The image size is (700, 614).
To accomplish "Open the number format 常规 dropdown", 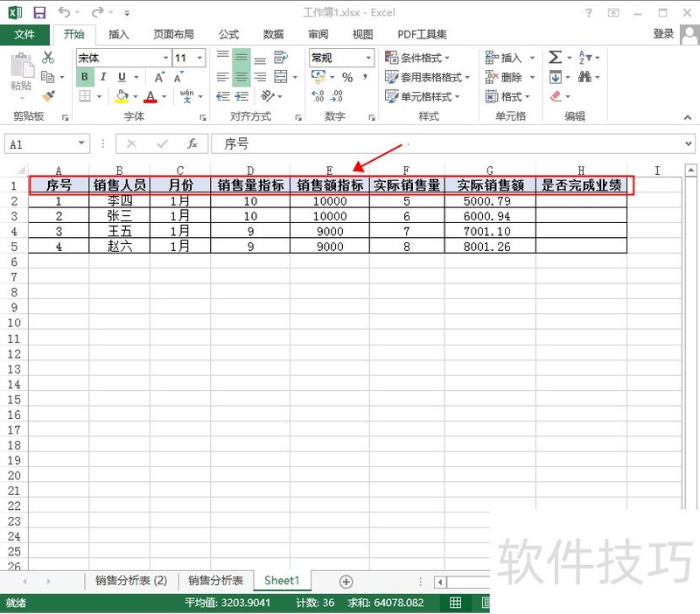I will click(x=368, y=58).
